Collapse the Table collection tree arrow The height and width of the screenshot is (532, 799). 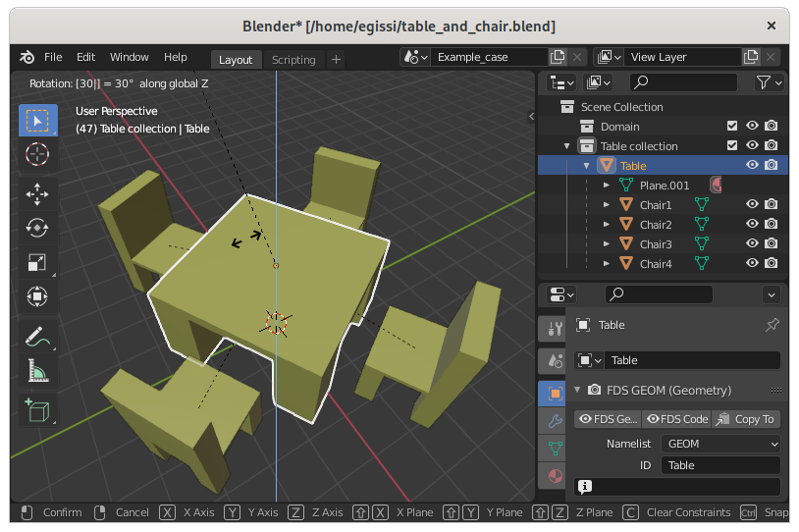pyautogui.click(x=567, y=146)
